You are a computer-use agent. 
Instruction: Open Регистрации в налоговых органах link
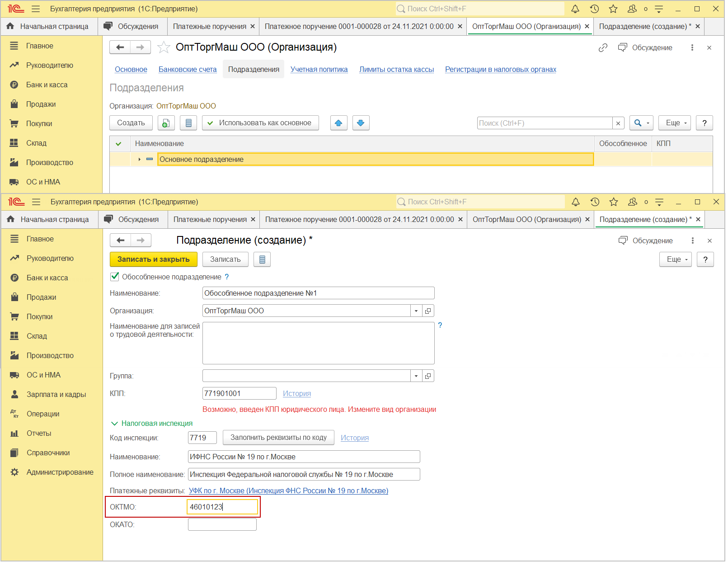[501, 69]
